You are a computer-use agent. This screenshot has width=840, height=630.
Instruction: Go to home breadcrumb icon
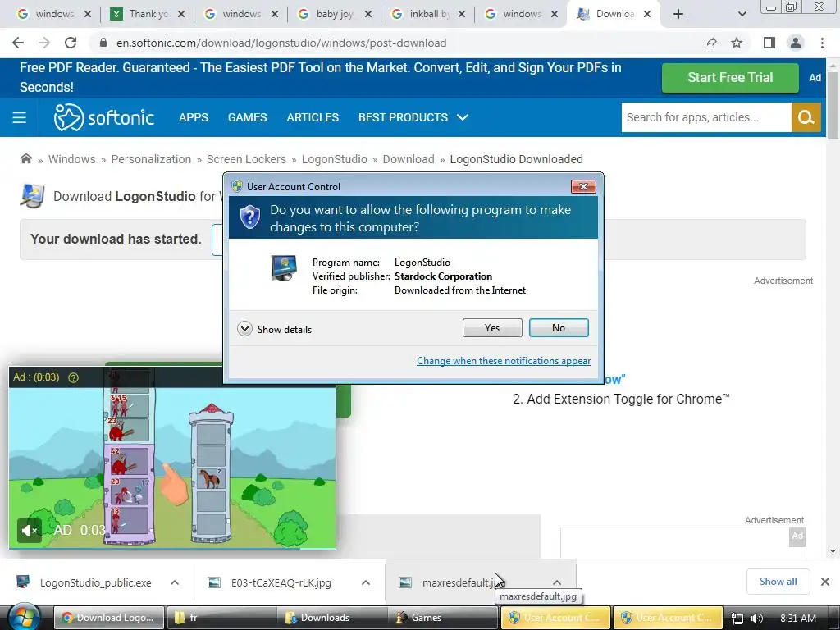pos(25,158)
